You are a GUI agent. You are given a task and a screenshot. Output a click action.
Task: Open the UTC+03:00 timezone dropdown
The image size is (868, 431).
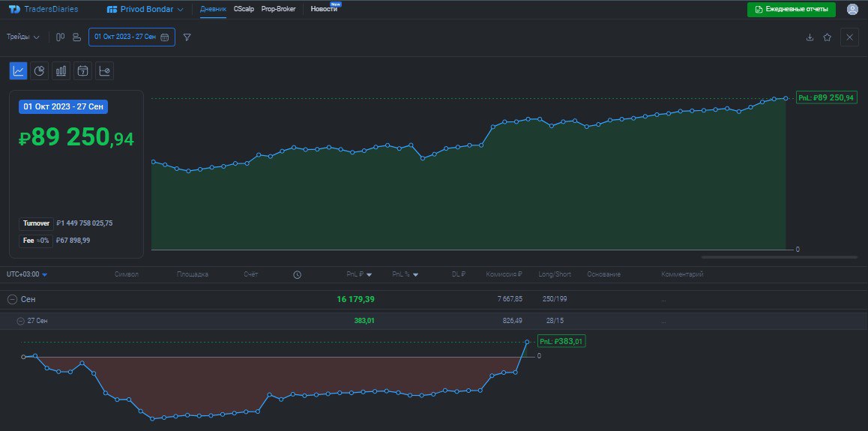[x=27, y=274]
